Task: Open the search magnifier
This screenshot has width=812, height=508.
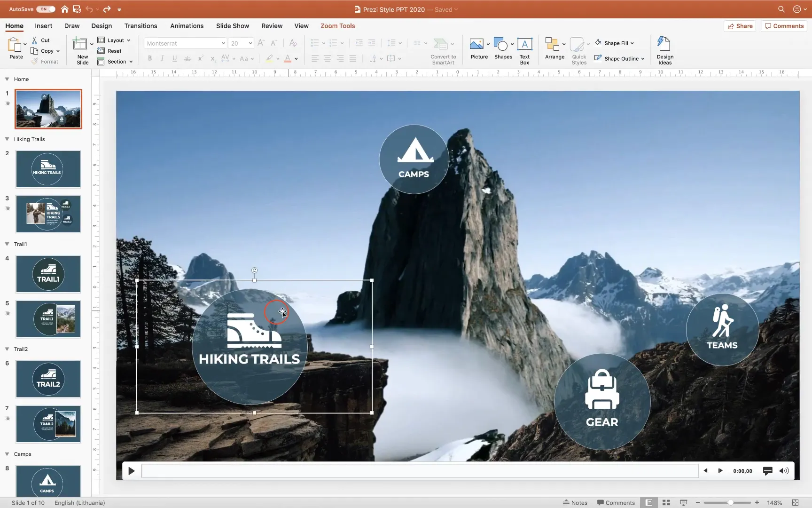Action: (781, 9)
